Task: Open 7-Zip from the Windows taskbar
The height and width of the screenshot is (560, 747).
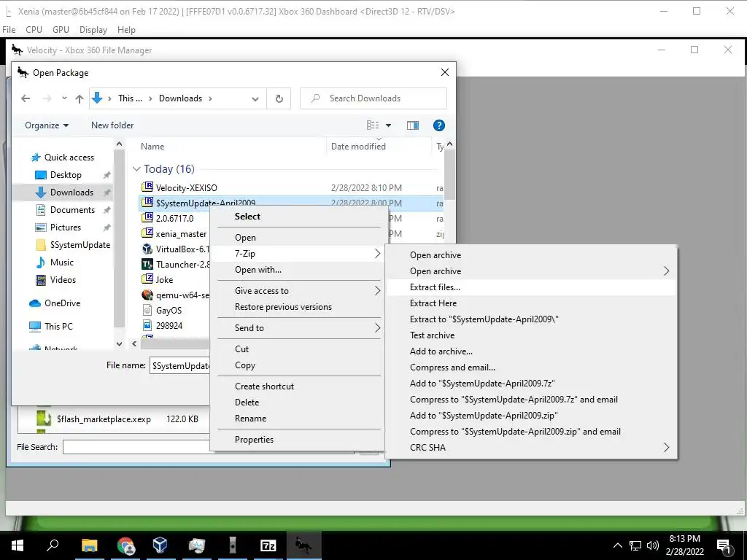Action: click(268, 545)
